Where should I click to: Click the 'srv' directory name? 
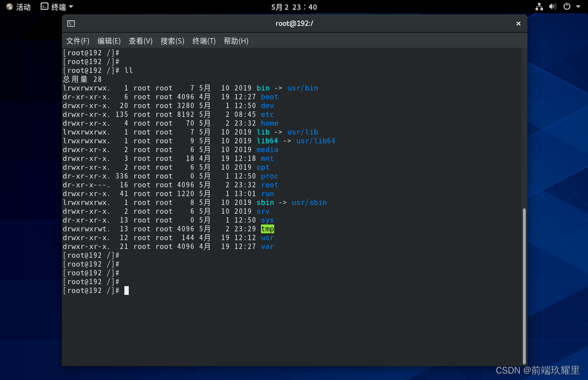(263, 211)
